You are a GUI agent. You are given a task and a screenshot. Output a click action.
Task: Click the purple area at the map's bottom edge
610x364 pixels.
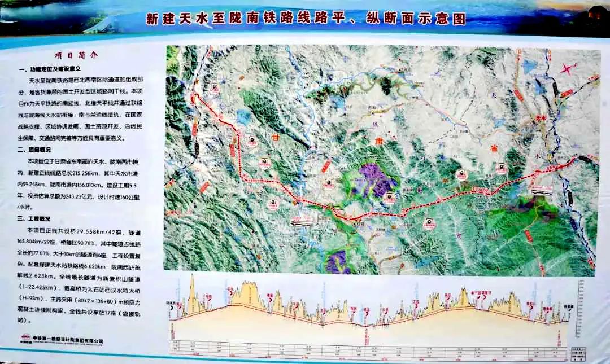[x=338, y=262]
